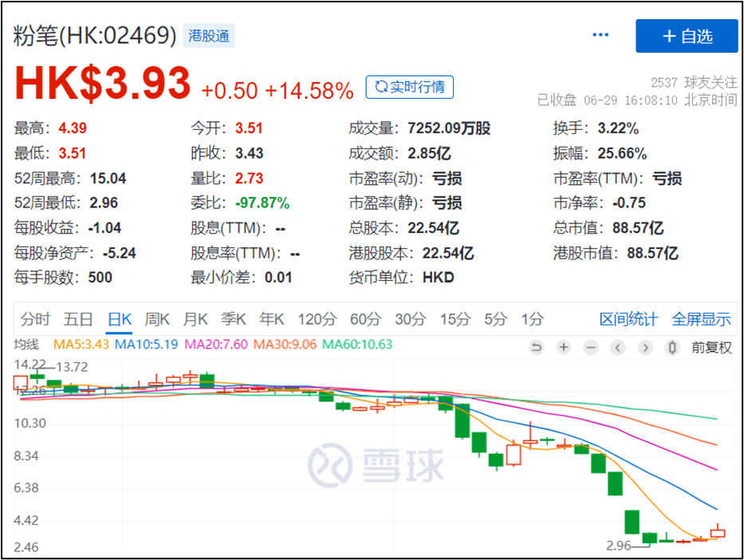Select the 日K chart tab

pos(119,319)
